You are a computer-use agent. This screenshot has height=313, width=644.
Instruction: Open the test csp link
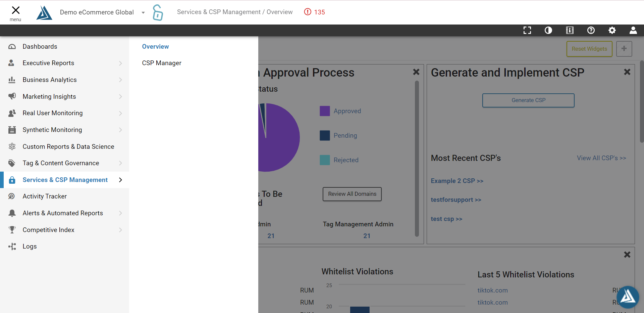click(446, 219)
